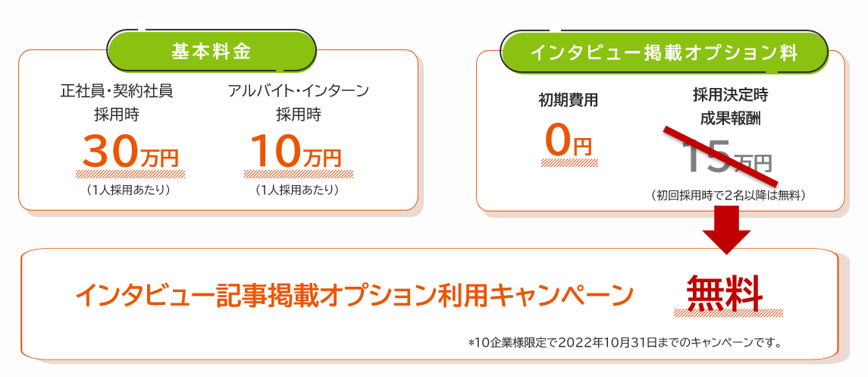The height and width of the screenshot is (377, 868).
Task: Click the (1人採用あたり) note under 10万円
Action: point(297,190)
